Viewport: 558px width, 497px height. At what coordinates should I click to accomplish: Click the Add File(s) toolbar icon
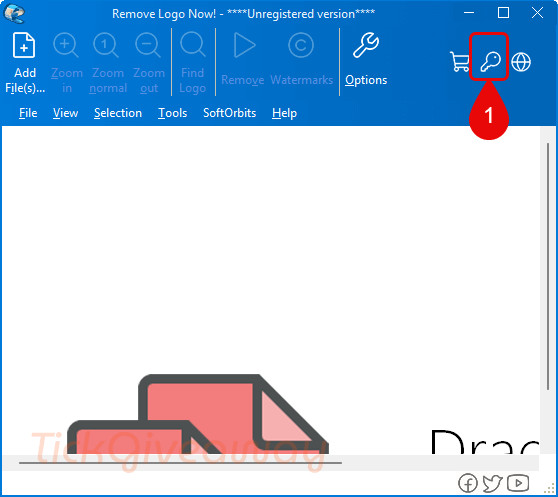click(24, 45)
